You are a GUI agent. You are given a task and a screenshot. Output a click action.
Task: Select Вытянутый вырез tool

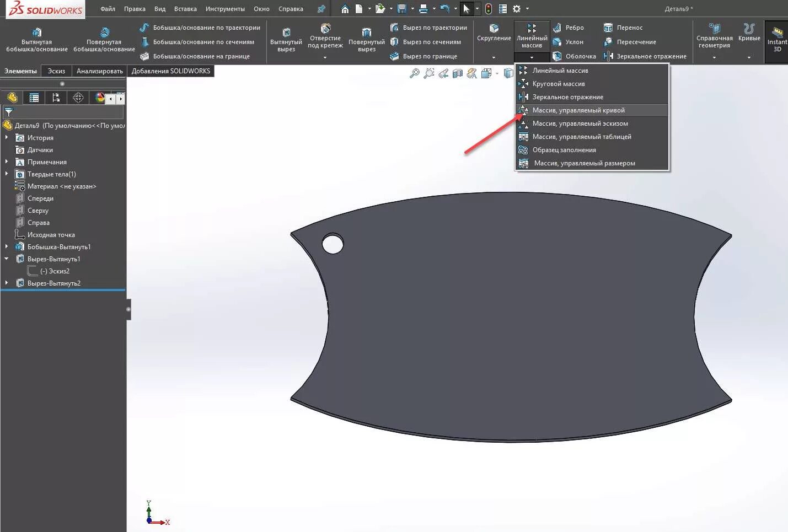tap(286, 39)
